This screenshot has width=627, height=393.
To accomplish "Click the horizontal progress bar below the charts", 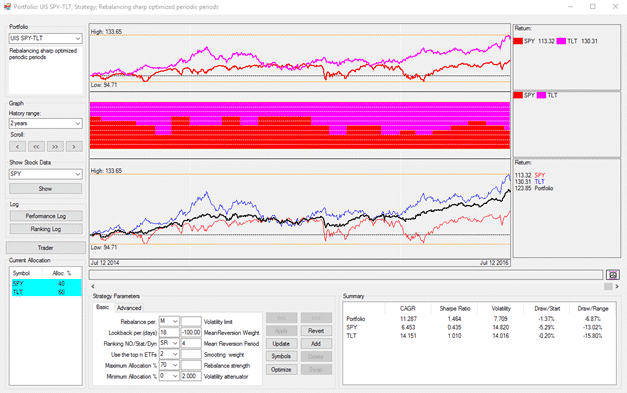I will coord(346,275).
